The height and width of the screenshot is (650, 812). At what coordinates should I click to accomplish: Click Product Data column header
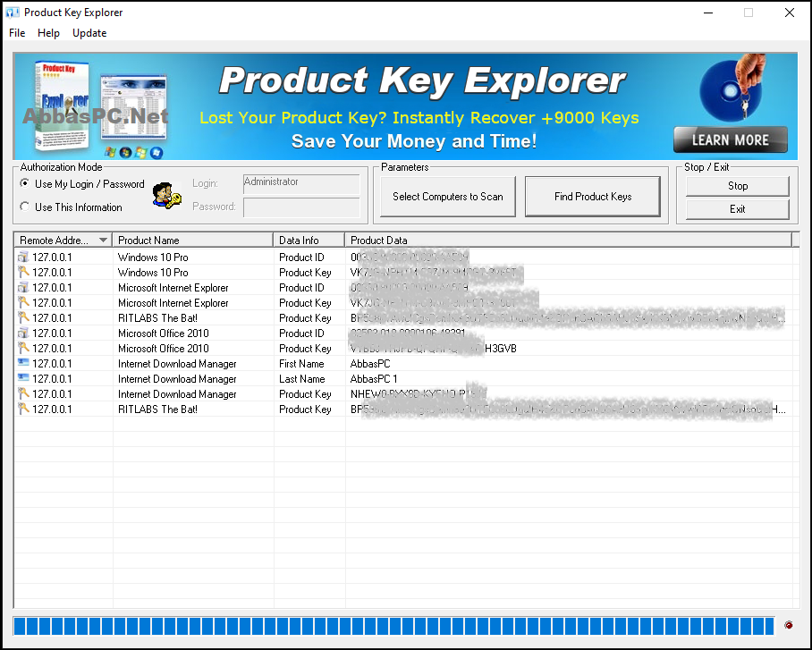point(569,241)
